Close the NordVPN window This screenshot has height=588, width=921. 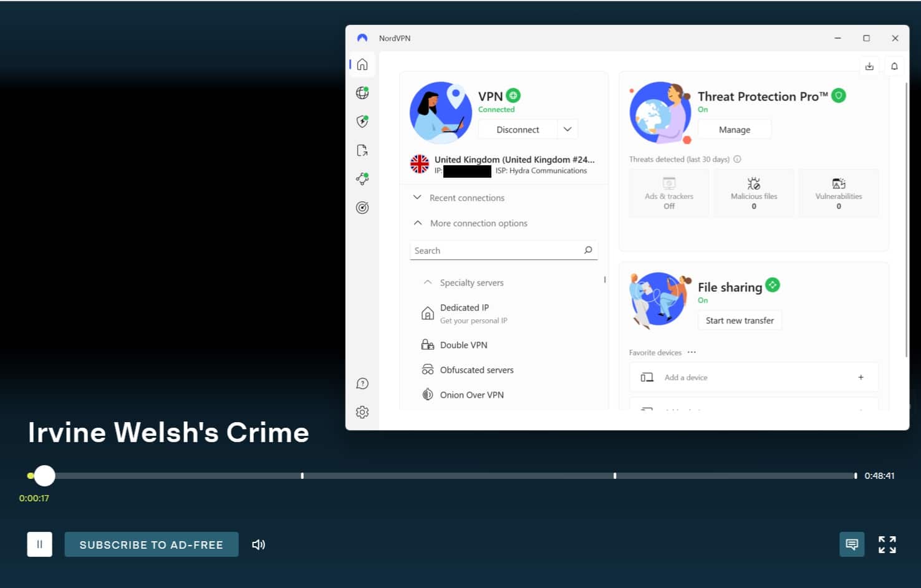[x=895, y=38]
